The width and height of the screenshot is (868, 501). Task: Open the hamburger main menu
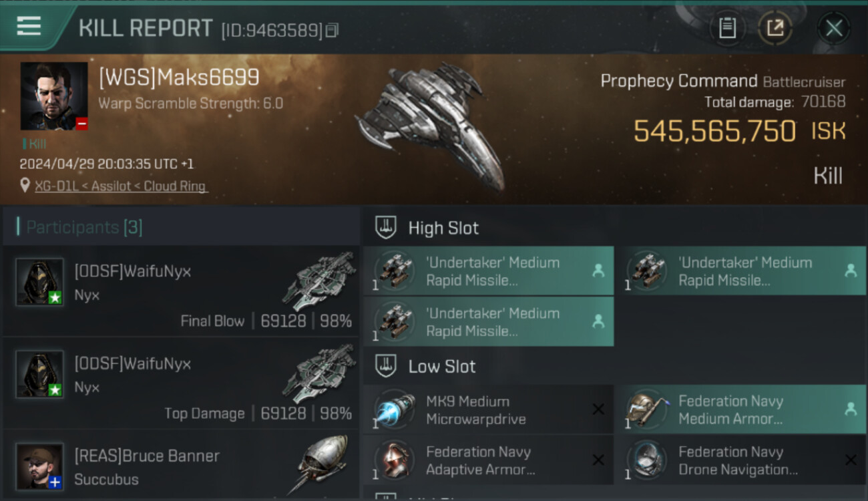click(x=29, y=26)
